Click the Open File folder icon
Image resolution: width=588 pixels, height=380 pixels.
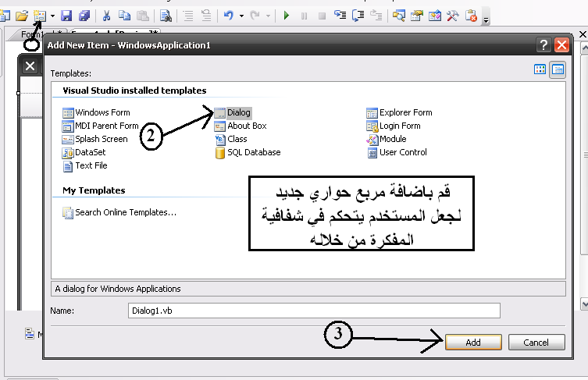[x=22, y=16]
